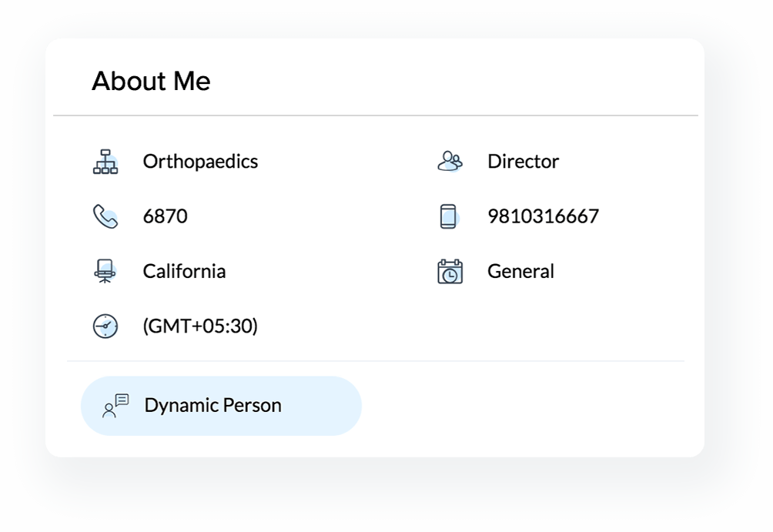Click the person speech-bubble icon in the pill

116,406
